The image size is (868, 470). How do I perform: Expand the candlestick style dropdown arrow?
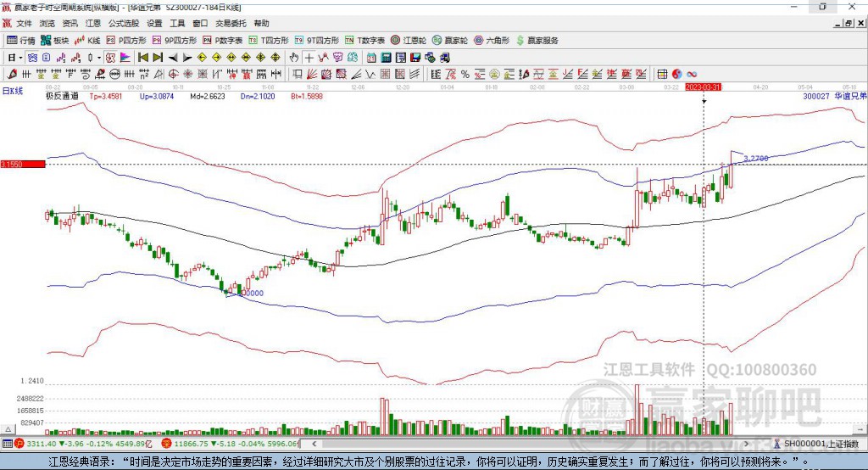point(100,58)
